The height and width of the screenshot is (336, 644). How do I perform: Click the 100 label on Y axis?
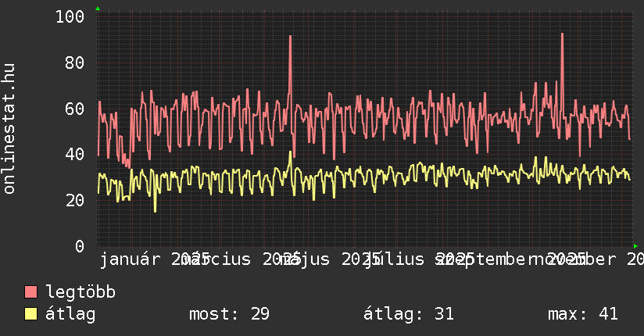click(x=70, y=16)
